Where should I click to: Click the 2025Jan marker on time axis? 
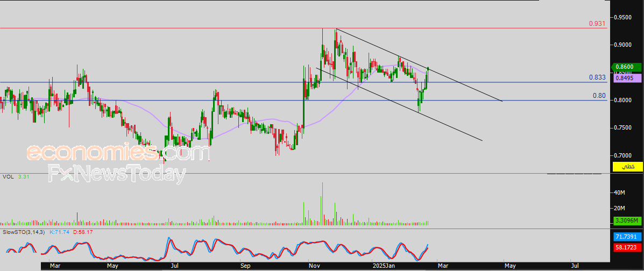tap(384, 266)
